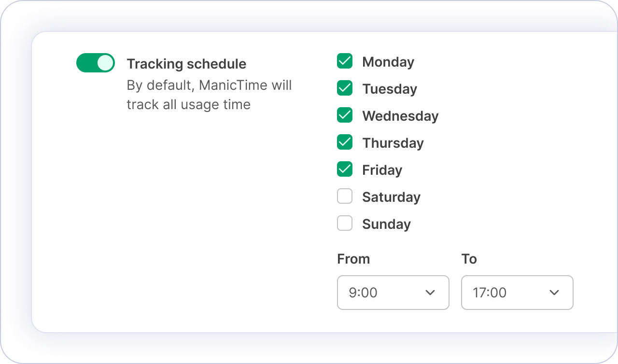Click the Tuesday label text
Viewport: 618px width, 364px height.
[x=390, y=89]
